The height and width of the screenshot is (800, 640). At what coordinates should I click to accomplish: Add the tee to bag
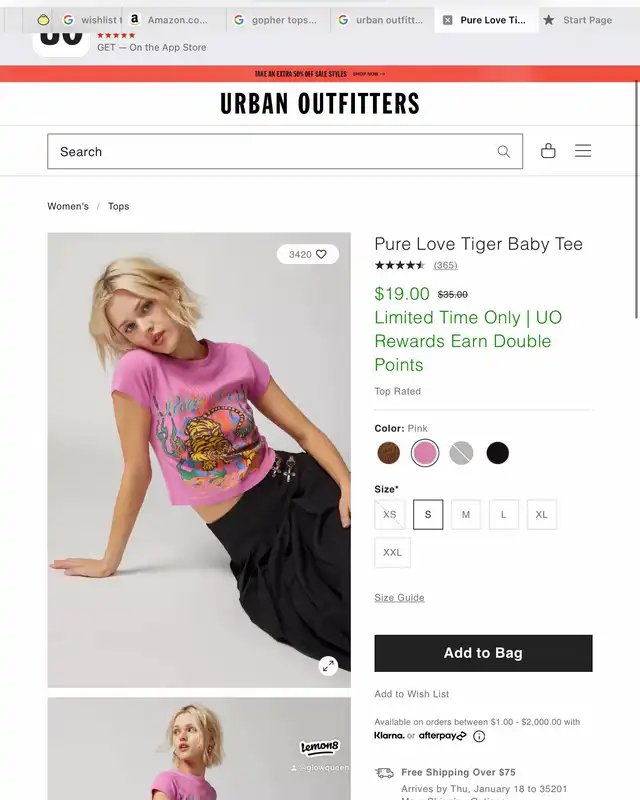coord(483,653)
